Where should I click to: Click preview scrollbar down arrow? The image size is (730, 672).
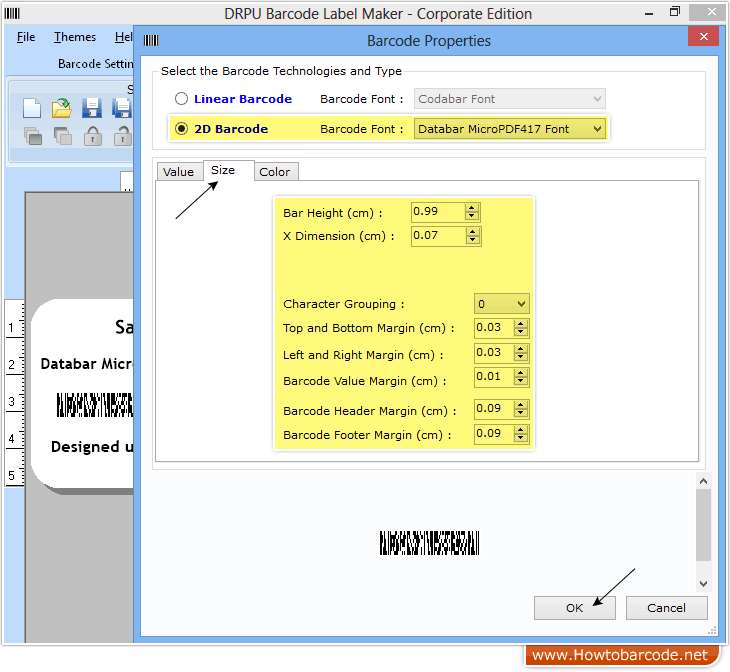(x=703, y=584)
